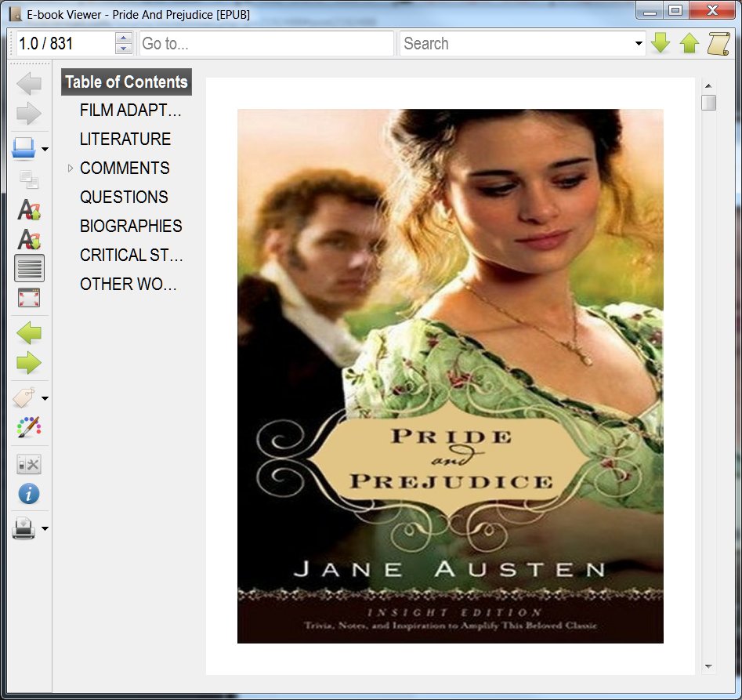742x700 pixels.
Task: Open the bookmarks dropdown arrow
Action: click(45, 398)
